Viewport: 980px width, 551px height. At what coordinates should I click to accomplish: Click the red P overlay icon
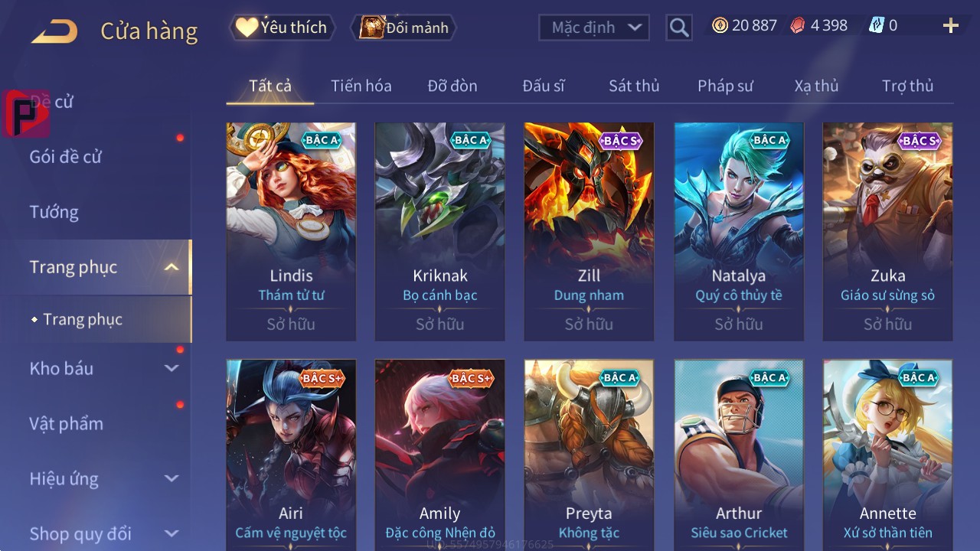click(26, 114)
